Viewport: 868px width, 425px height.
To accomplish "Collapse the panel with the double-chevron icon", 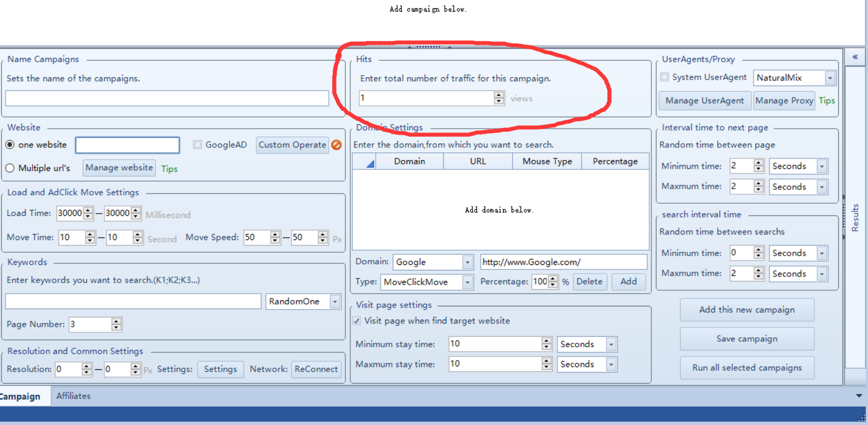I will (855, 57).
